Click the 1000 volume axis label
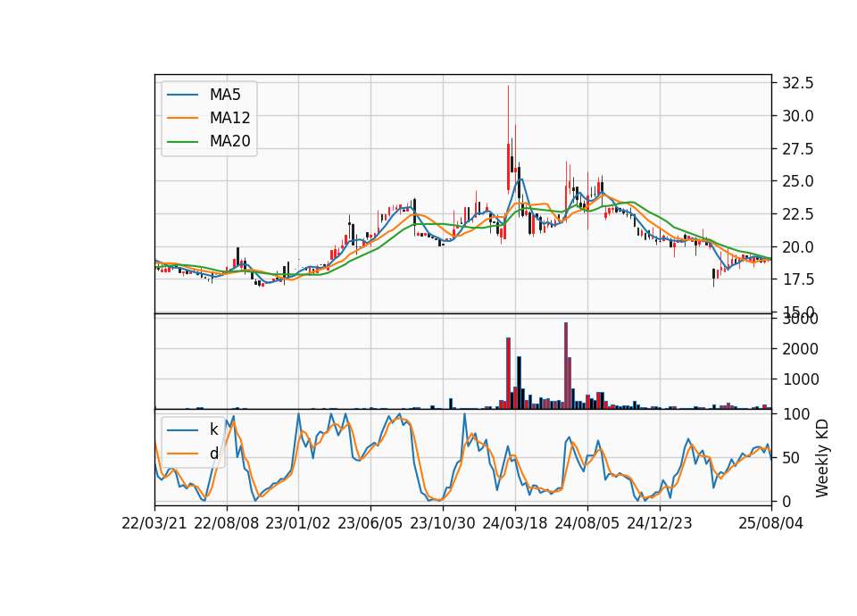The height and width of the screenshot is (616, 857). (x=800, y=379)
